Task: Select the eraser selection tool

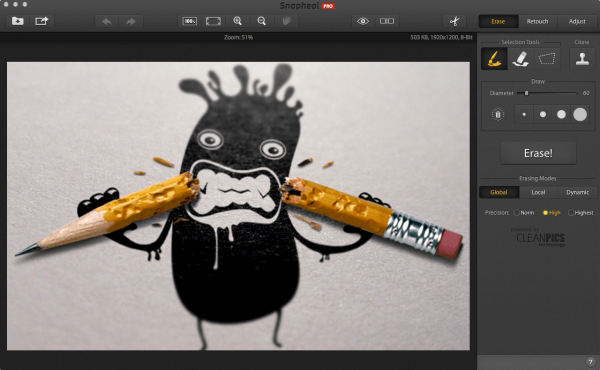Action: [x=520, y=59]
